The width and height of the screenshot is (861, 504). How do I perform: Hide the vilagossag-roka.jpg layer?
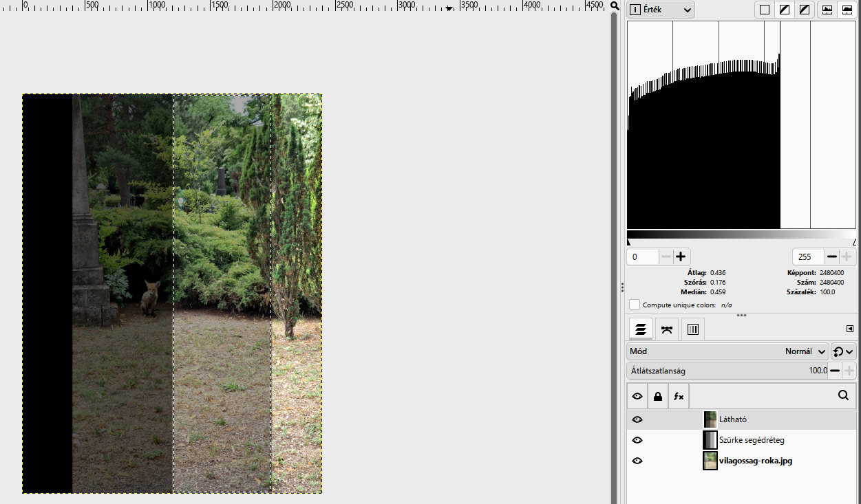point(637,461)
